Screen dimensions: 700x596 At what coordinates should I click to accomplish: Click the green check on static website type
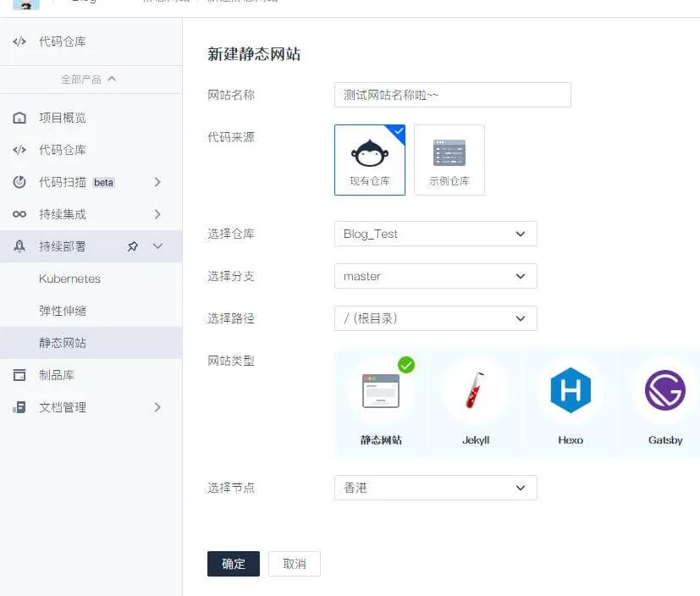tap(406, 365)
